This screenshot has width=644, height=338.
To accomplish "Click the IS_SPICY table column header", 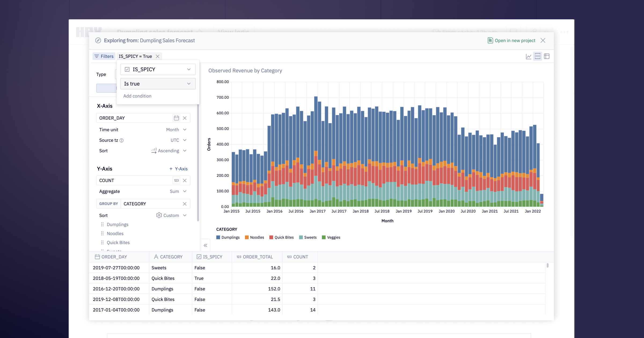I will tap(212, 257).
